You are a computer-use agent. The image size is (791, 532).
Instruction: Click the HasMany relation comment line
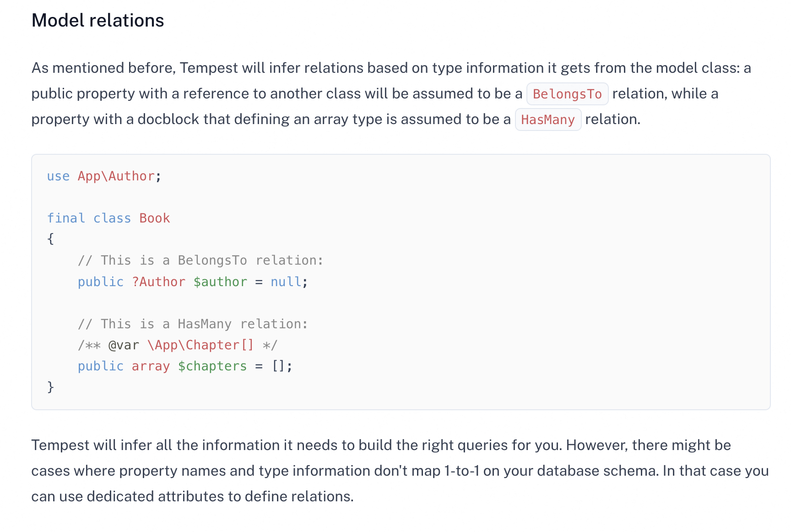coord(193,324)
